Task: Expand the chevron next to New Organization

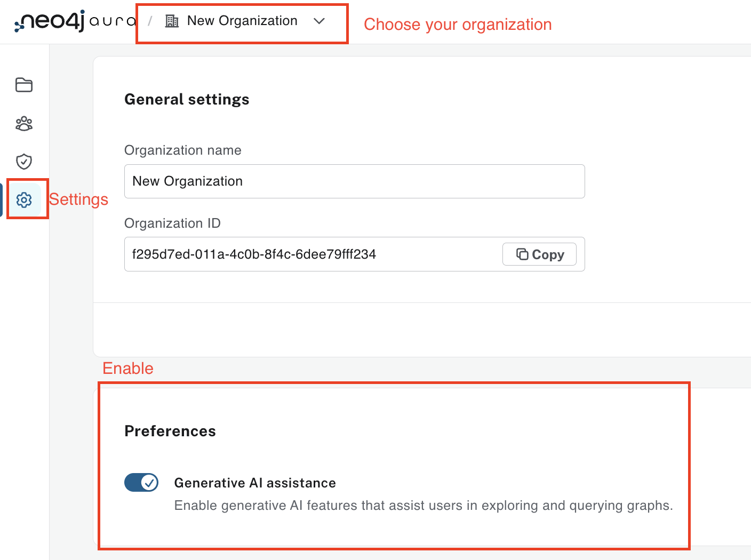Action: [x=319, y=22]
